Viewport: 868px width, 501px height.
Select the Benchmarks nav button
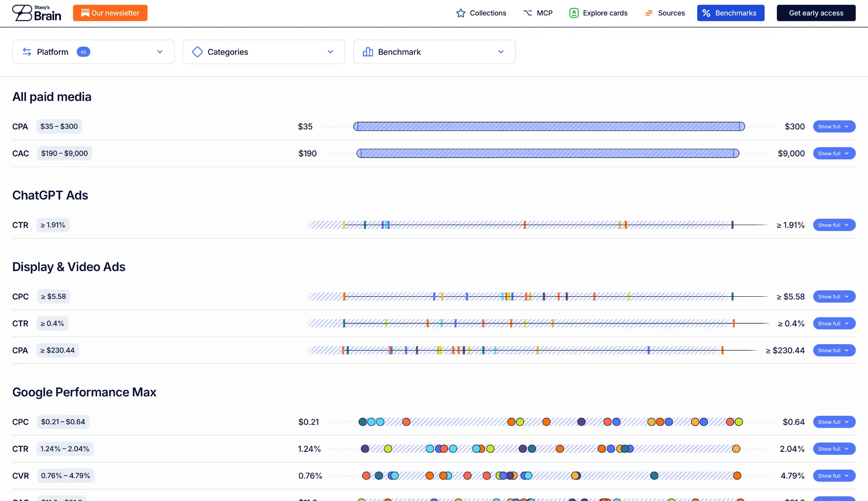coord(731,13)
